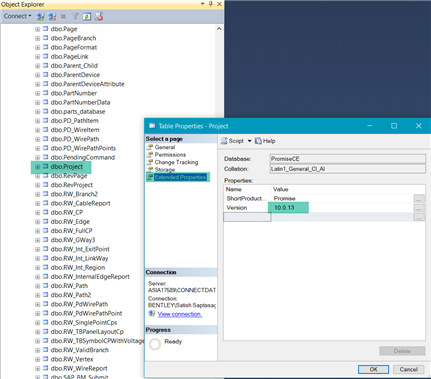431x379 pixels.
Task: Click the Script button in Table Properties
Action: 232,141
